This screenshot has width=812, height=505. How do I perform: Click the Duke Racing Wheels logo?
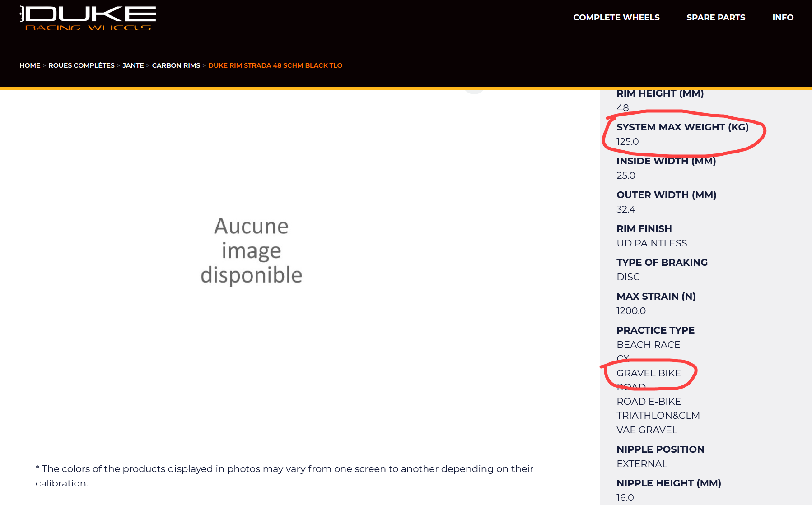point(88,18)
